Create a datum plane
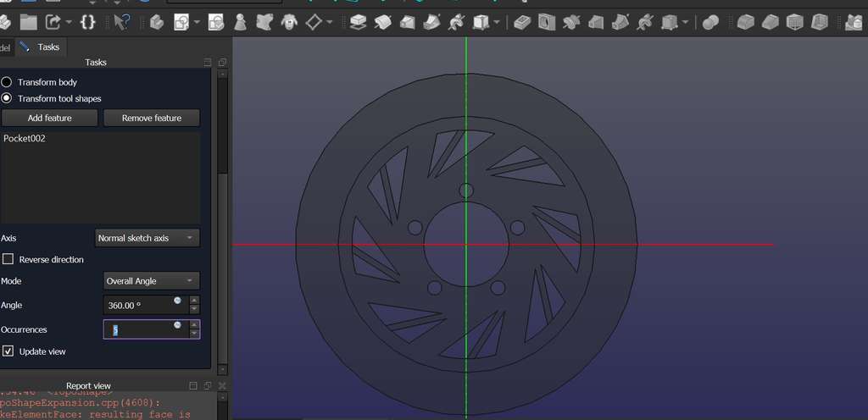This screenshot has height=420, width=868. tap(314, 22)
